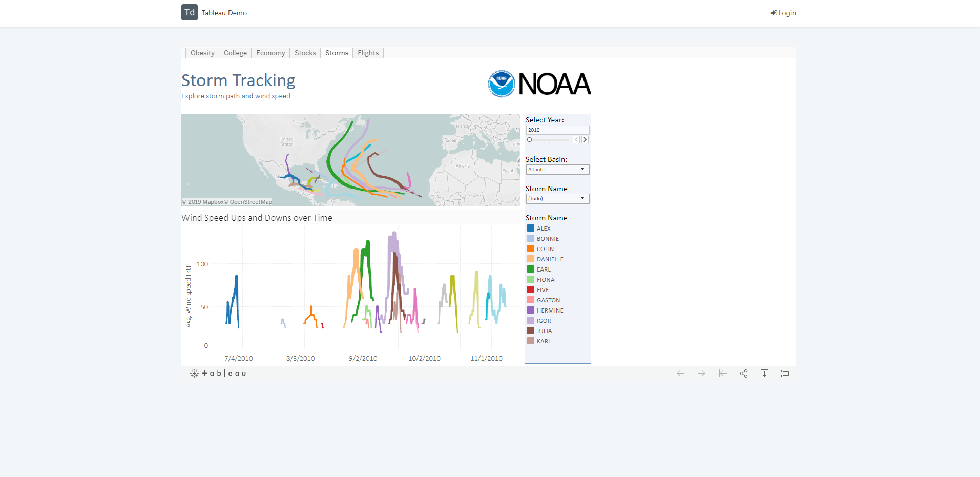Click the NOAA logo image
The image size is (980, 477).
(x=539, y=84)
